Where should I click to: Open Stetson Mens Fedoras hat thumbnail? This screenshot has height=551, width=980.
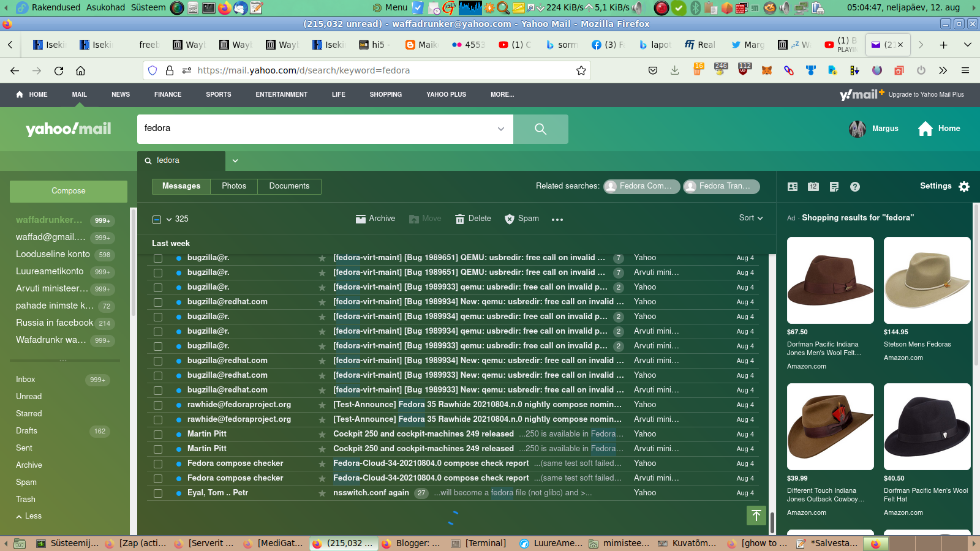pyautogui.click(x=927, y=280)
